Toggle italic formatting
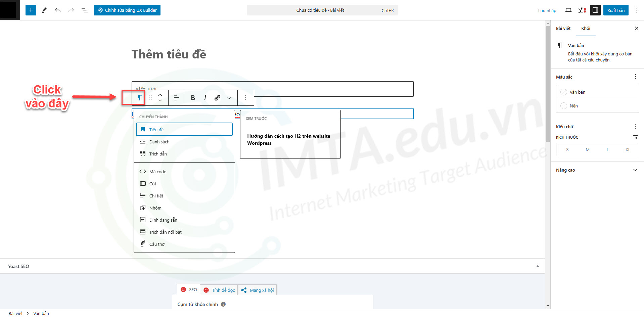The height and width of the screenshot is (317, 644). point(205,98)
